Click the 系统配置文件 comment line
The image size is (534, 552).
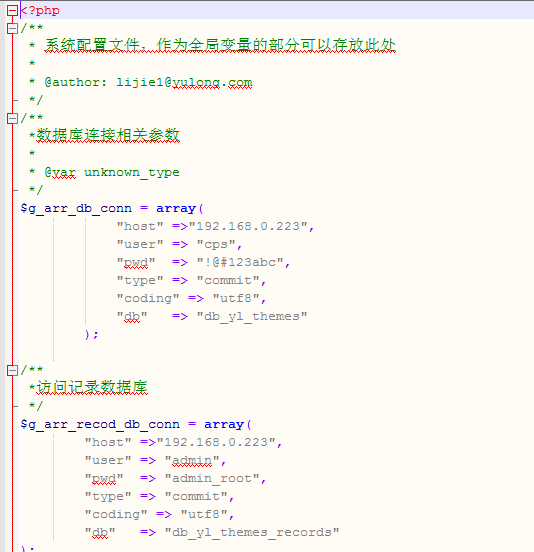(220, 45)
